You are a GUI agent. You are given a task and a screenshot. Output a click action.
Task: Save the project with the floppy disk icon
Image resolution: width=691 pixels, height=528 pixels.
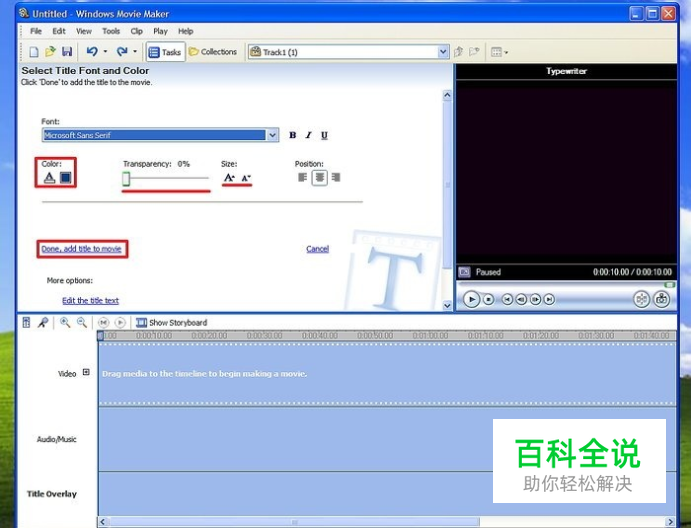67,52
